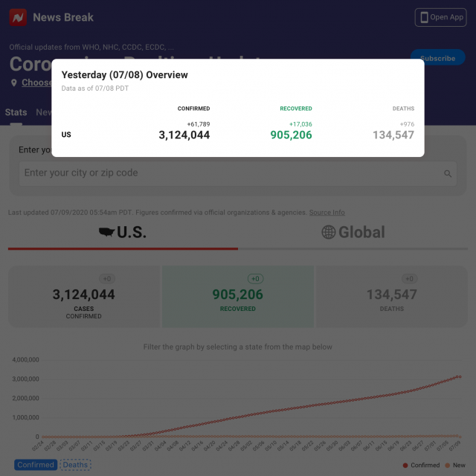476x476 pixels.
Task: Click the News Break logo icon
Action: point(18,17)
